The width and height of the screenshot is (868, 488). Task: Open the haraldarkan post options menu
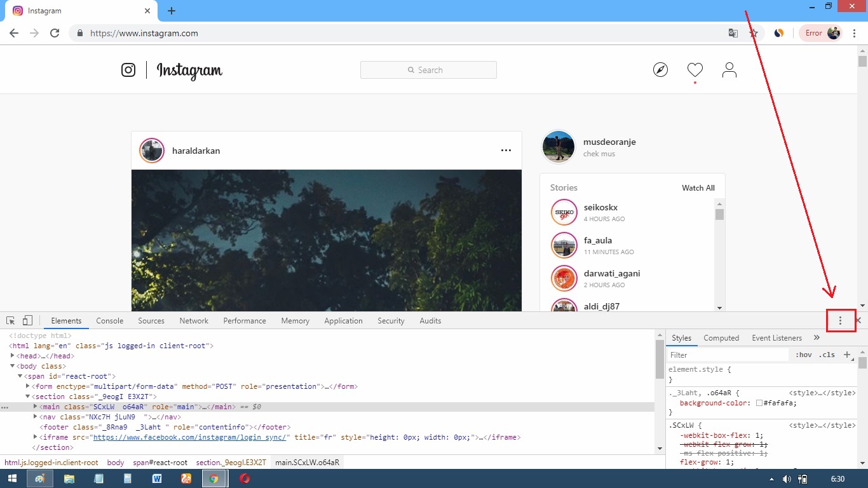coord(506,151)
